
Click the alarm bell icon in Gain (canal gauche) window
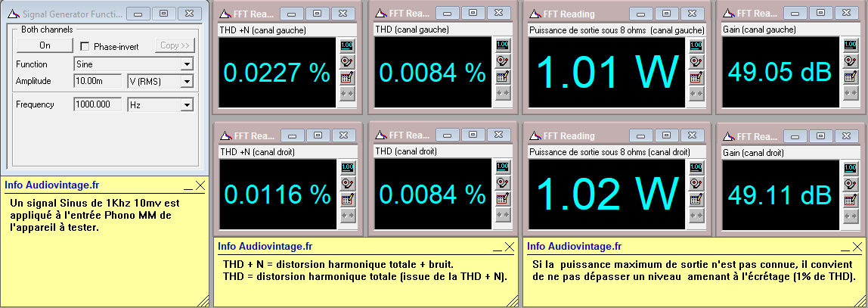coord(851,61)
